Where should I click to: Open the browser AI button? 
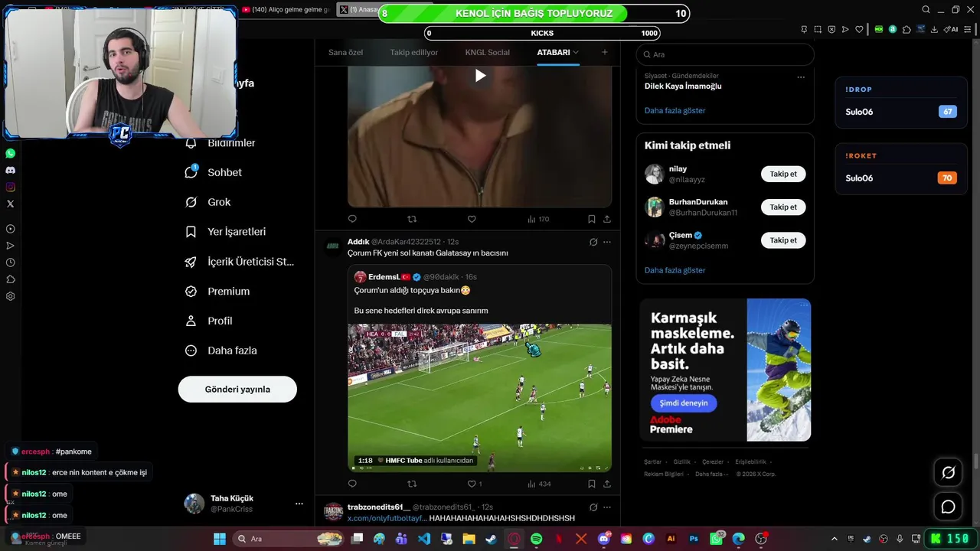951,29
